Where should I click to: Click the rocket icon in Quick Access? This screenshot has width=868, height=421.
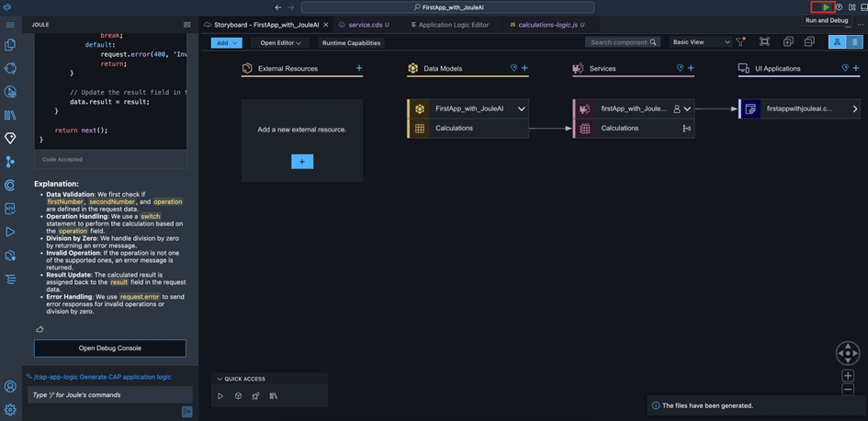[x=255, y=396]
